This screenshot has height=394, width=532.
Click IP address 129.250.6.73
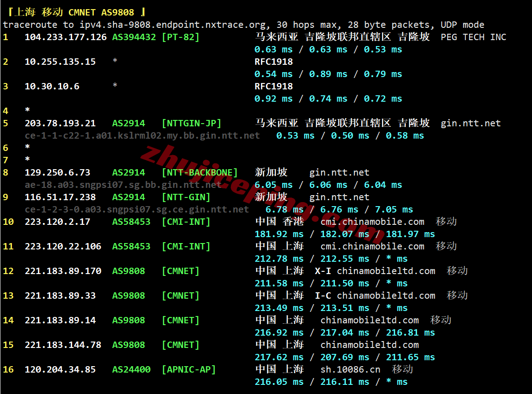(x=57, y=172)
